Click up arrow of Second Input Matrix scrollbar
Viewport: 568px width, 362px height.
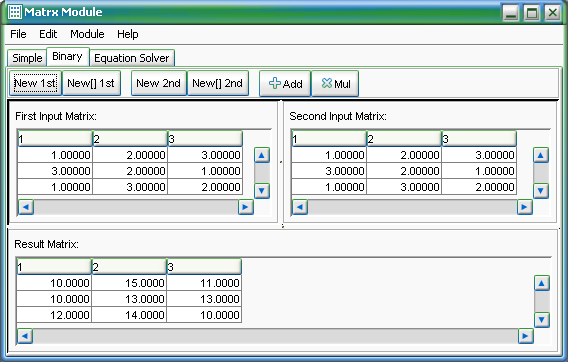(541, 155)
